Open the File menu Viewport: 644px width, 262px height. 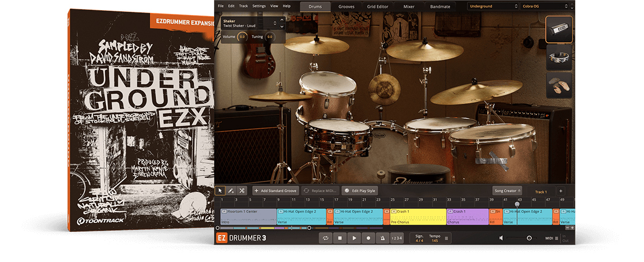click(221, 6)
